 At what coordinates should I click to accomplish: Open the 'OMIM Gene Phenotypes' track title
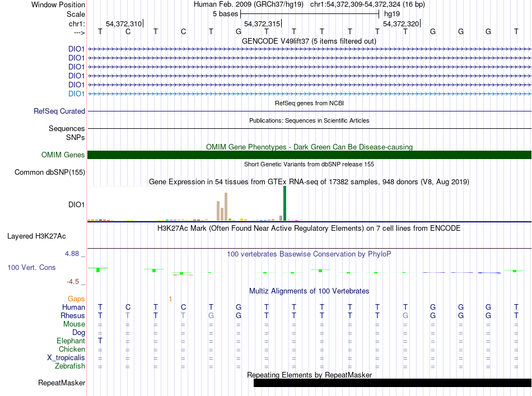(309, 147)
